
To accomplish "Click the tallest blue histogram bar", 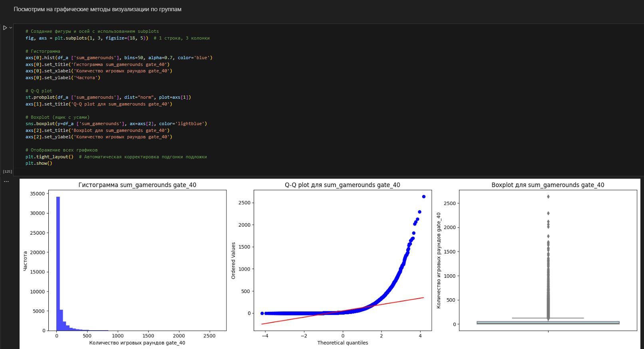I will [x=58, y=264].
